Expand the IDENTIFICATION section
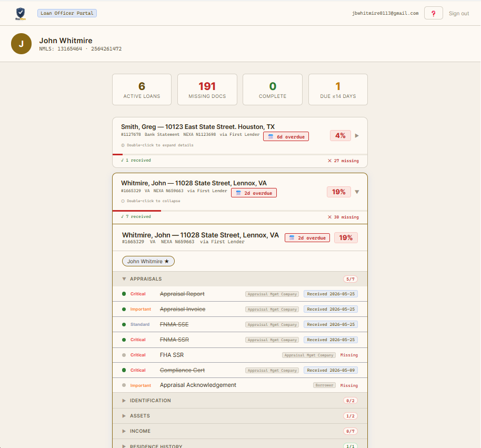 click(240, 401)
